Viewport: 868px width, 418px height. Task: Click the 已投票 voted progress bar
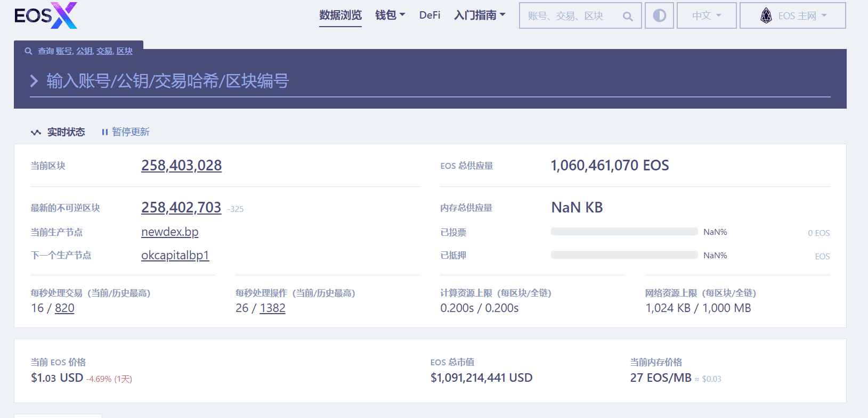(624, 232)
